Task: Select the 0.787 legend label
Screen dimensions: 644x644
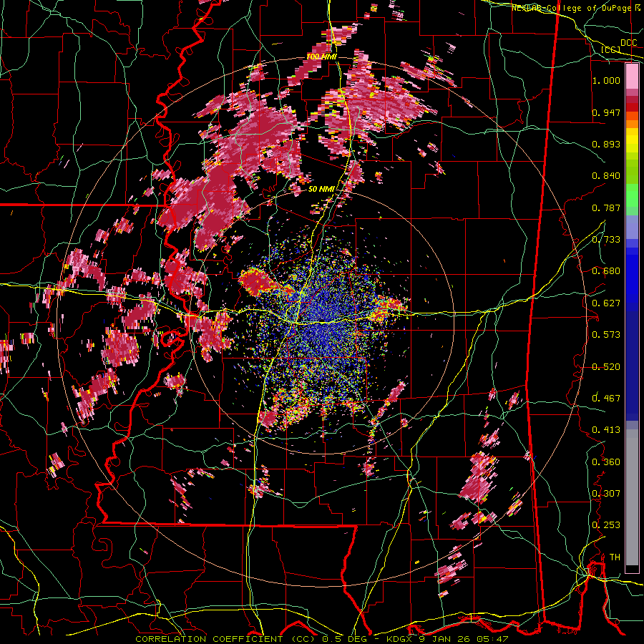Action: pyautogui.click(x=606, y=208)
